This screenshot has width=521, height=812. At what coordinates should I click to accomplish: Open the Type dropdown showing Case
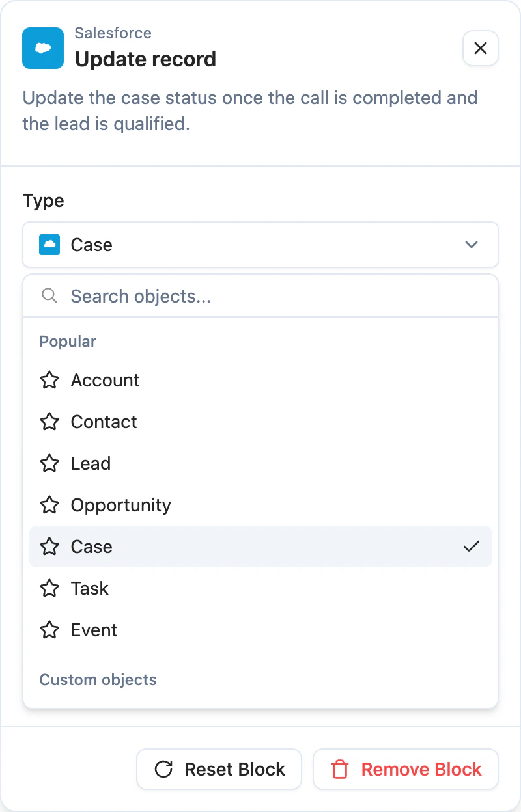tap(260, 245)
